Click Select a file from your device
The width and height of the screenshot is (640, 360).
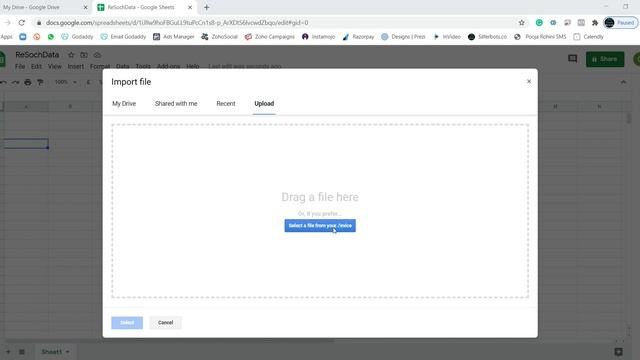[320, 225]
